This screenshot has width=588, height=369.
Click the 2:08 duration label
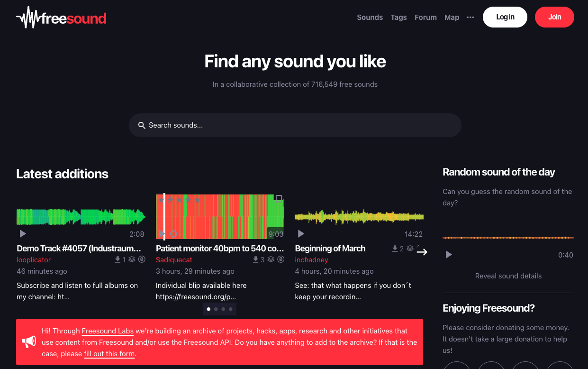click(x=136, y=234)
